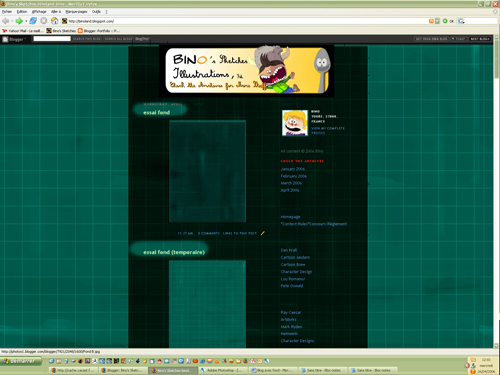
Task: Open the browser home page icon
Action: coord(54,21)
